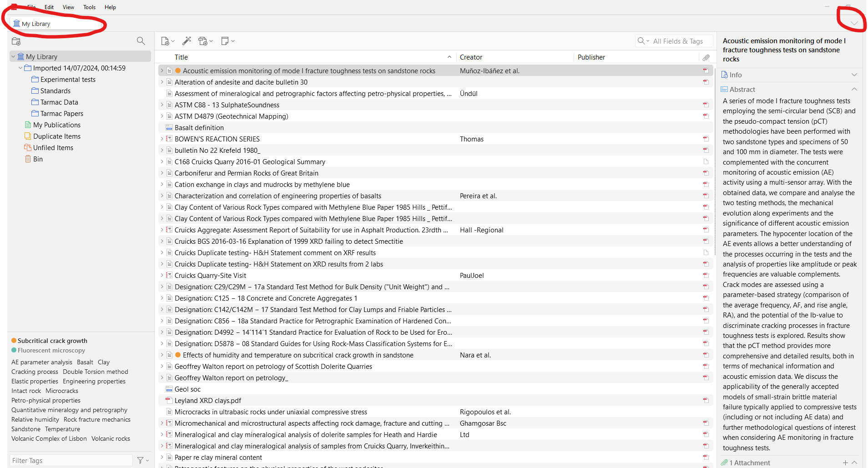Open the Edit menu

click(x=49, y=7)
